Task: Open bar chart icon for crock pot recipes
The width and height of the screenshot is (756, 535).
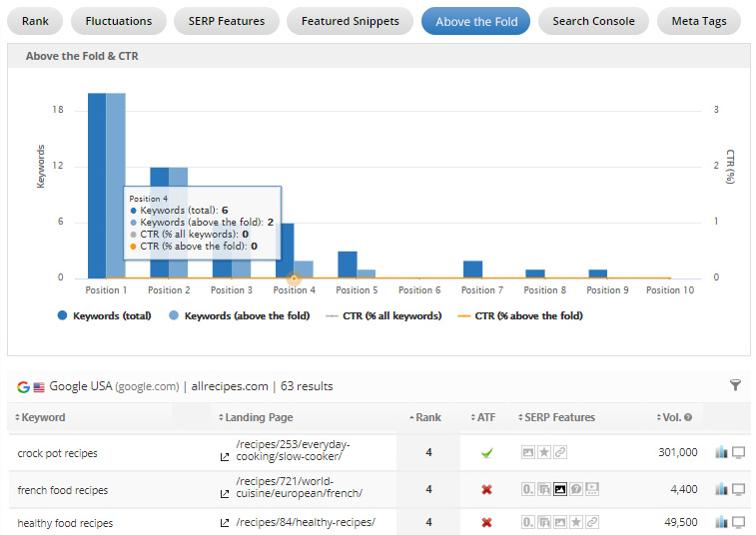Action: [721, 453]
